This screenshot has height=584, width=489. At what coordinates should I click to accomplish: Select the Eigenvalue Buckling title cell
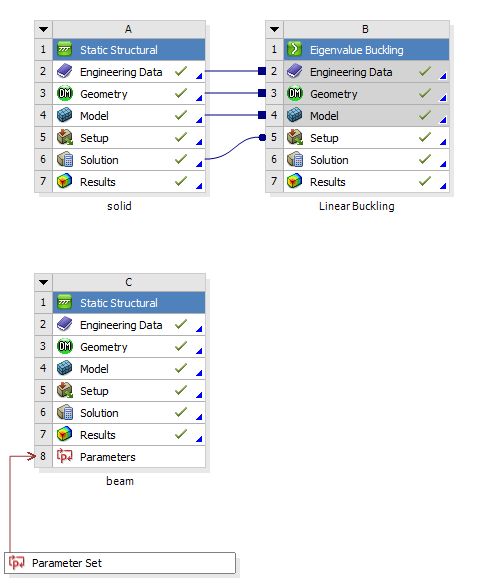point(366,50)
